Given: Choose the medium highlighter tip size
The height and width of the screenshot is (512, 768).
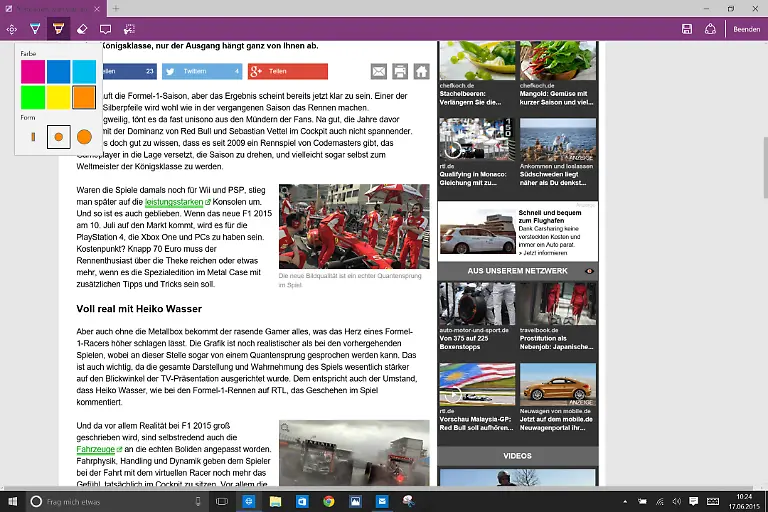Looking at the screenshot, I should click(59, 136).
